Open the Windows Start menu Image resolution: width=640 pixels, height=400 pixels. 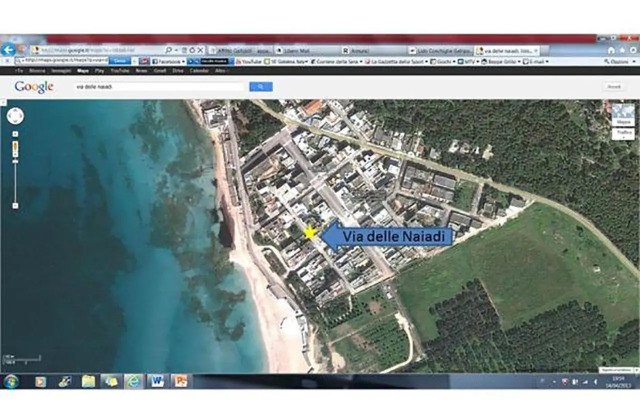click(x=11, y=381)
